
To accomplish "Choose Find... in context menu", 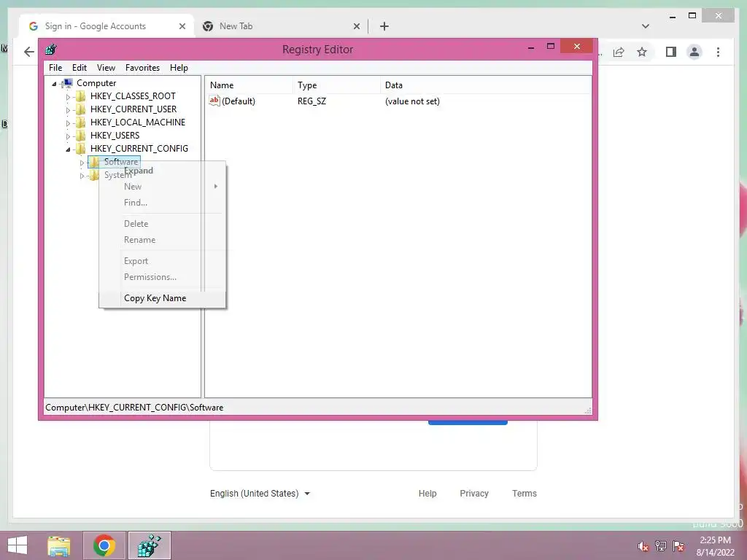I will point(162,203).
